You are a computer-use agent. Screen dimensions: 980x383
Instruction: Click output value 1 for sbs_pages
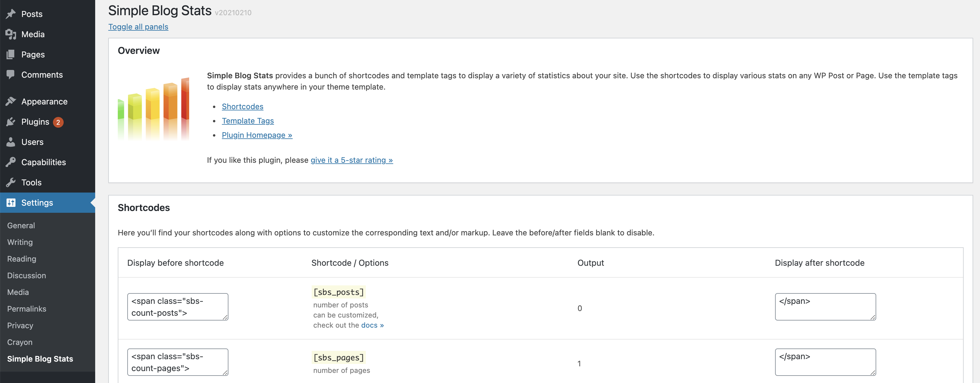[x=579, y=364]
